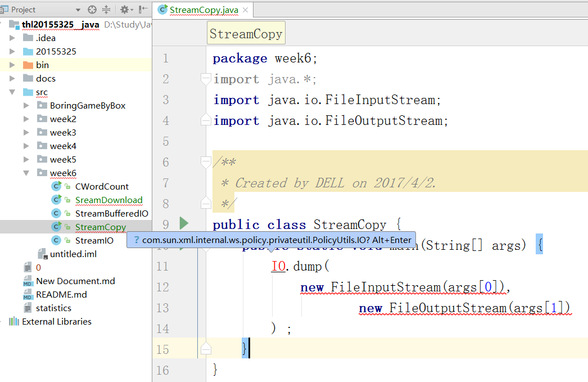Select the 20155325 folder icon
This screenshot has height=382, width=588.
pos(28,51)
